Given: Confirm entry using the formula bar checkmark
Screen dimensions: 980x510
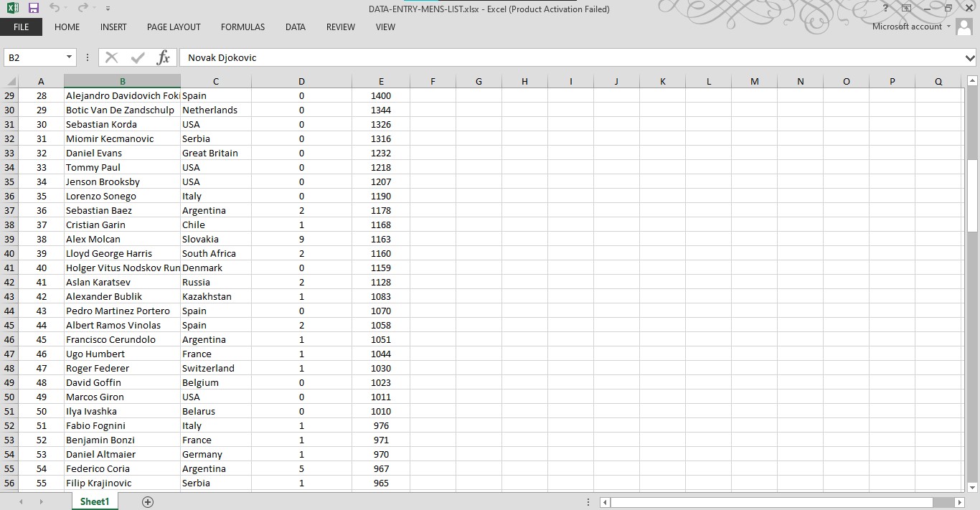Looking at the screenshot, I should click(x=138, y=57).
